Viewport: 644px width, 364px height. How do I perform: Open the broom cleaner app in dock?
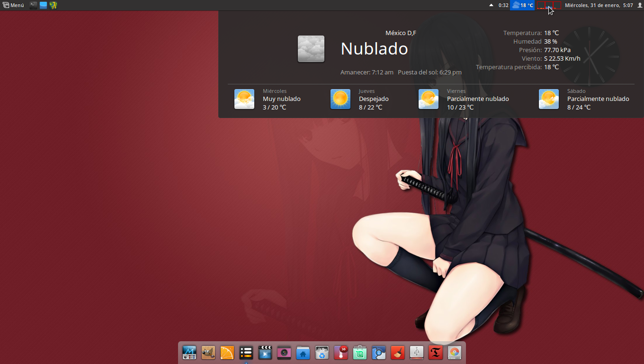398,353
